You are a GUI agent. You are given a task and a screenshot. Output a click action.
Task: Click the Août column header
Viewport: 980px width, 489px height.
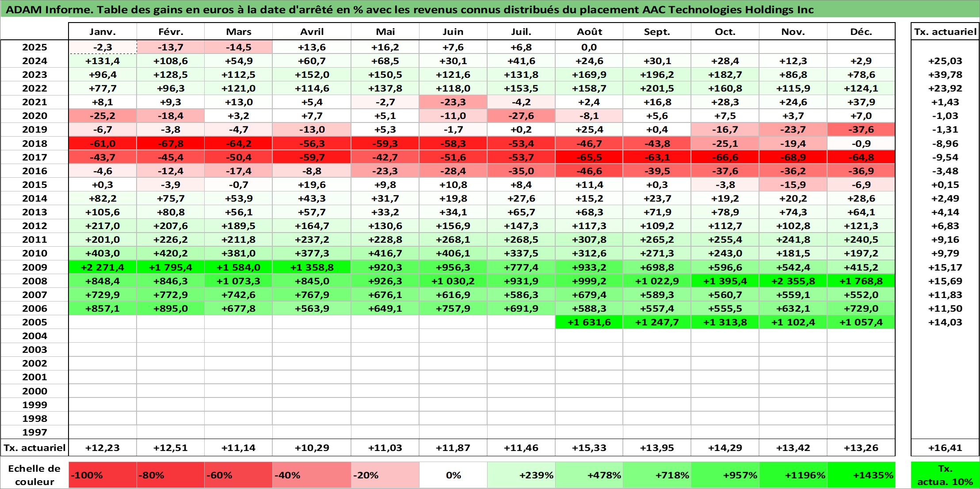click(x=589, y=32)
